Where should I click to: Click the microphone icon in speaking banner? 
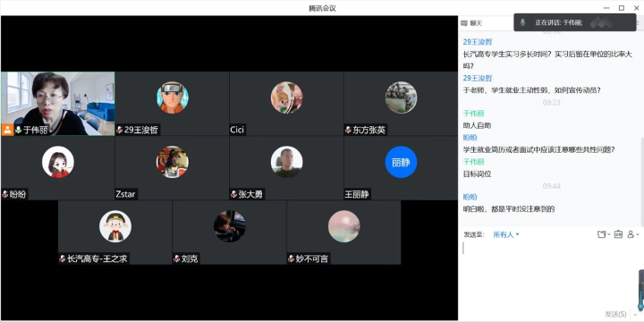522,22
